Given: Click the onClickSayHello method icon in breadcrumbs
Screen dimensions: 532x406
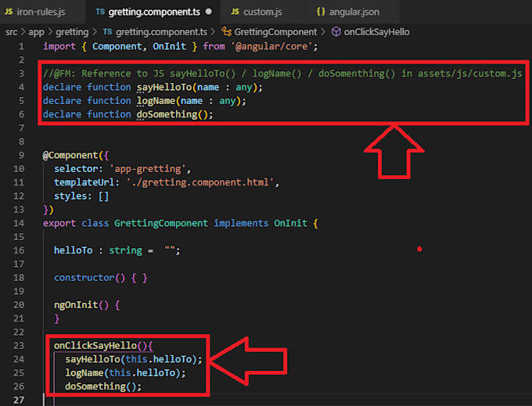Looking at the screenshot, I should coord(336,32).
